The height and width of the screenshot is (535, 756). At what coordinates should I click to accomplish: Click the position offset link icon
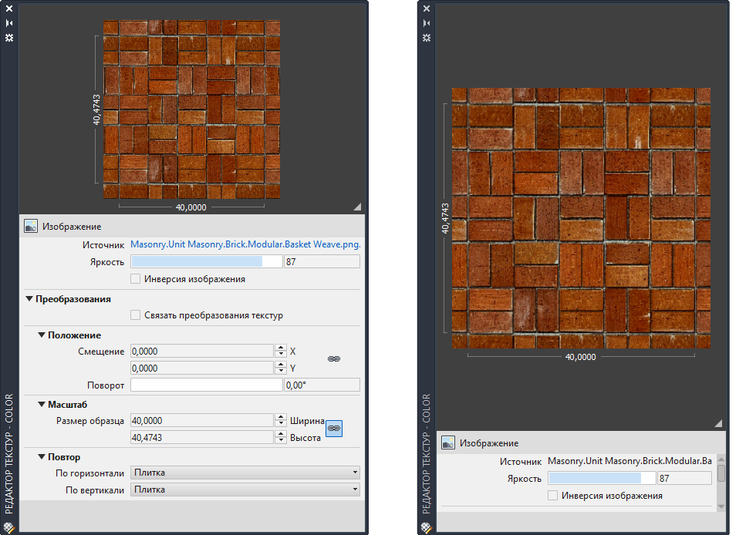pyautogui.click(x=334, y=359)
